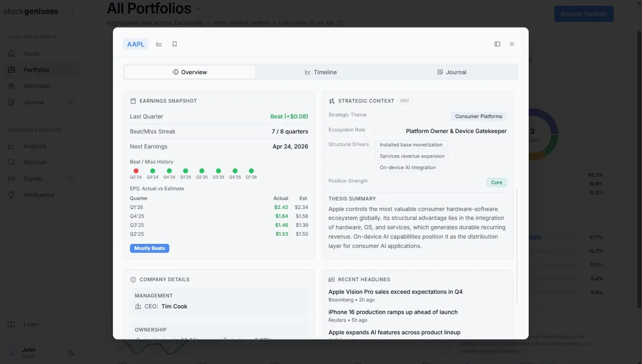Click the Learn book icon

pyautogui.click(x=11, y=324)
